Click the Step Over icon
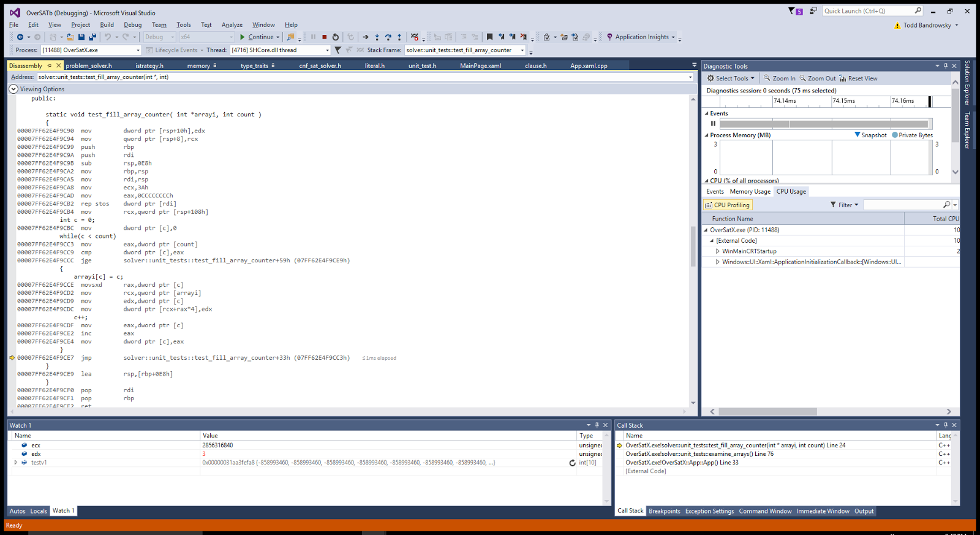This screenshot has width=980, height=535. [x=388, y=37]
